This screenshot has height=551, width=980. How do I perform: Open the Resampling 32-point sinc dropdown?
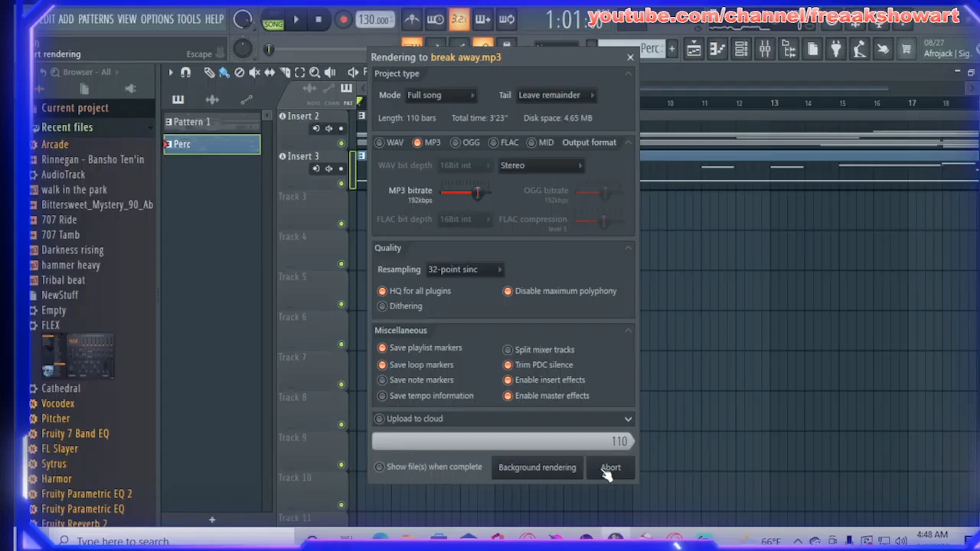(x=465, y=269)
